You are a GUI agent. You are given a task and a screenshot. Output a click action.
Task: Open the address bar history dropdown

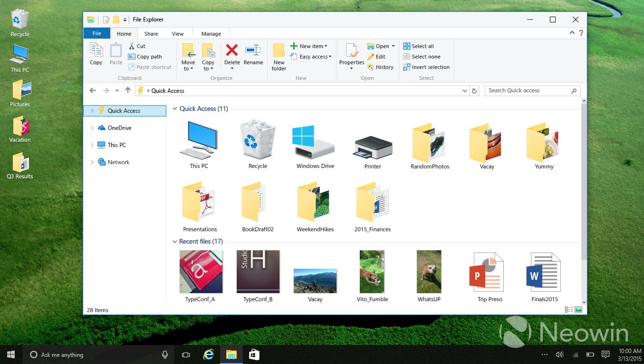pos(464,91)
